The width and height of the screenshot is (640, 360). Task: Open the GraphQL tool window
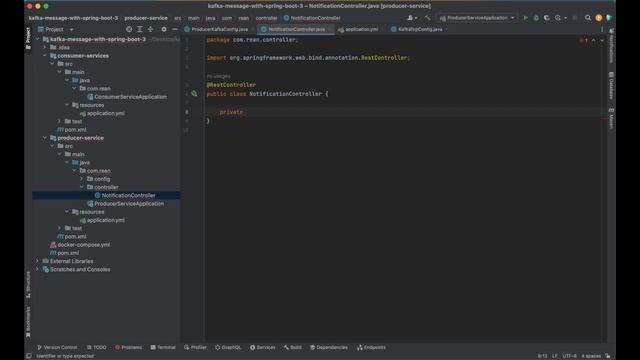(228, 347)
